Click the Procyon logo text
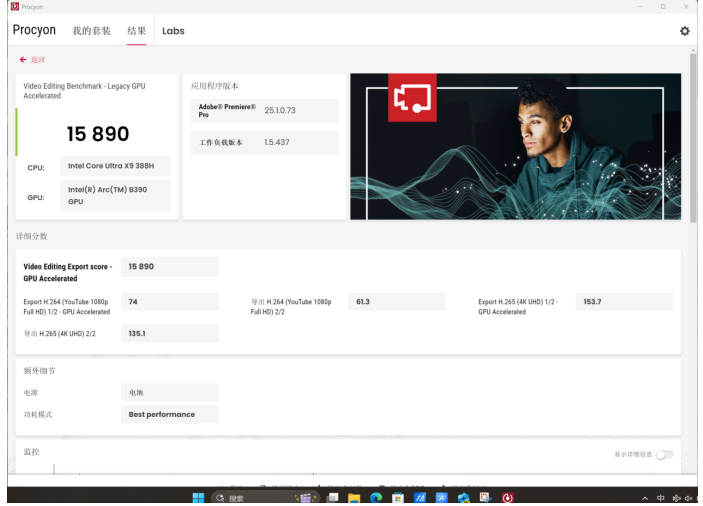The image size is (703, 506). tap(34, 30)
